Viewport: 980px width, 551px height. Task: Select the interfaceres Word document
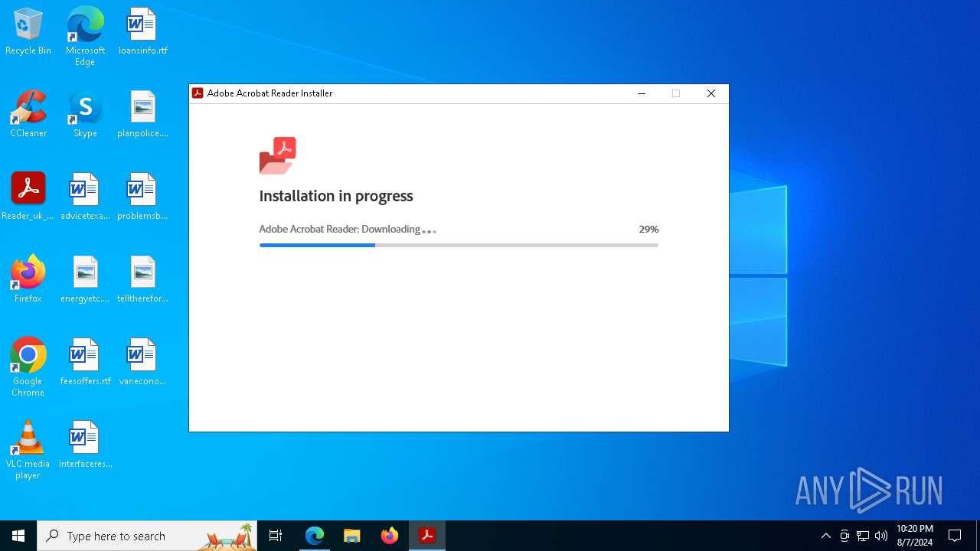[85, 445]
